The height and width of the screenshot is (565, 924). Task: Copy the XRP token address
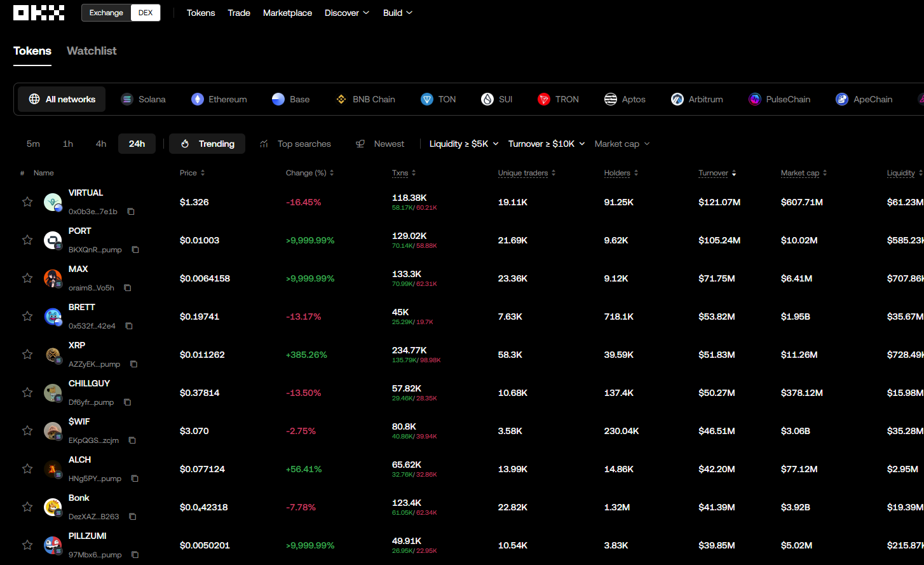[133, 364]
